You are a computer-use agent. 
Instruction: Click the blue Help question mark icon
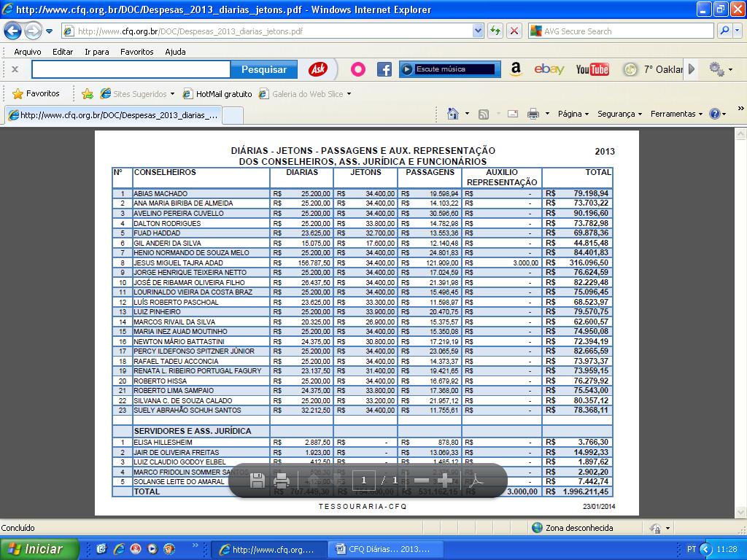(715, 114)
